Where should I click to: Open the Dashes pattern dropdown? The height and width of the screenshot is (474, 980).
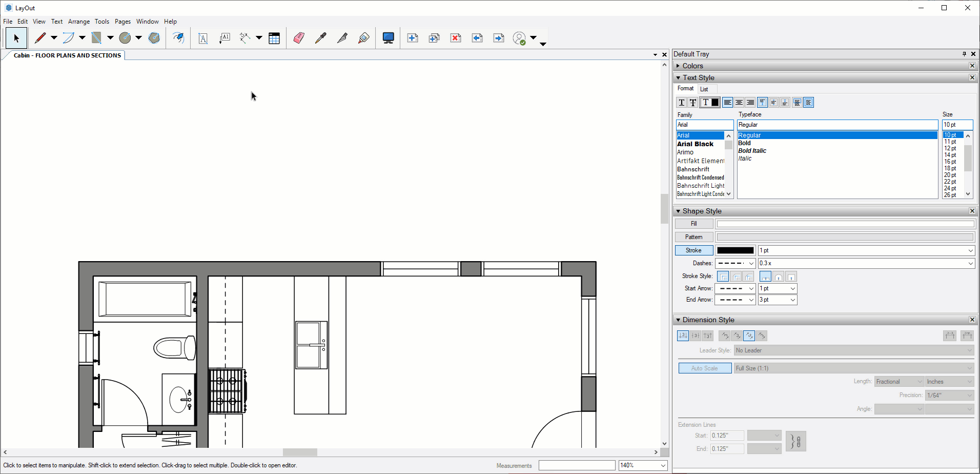736,263
